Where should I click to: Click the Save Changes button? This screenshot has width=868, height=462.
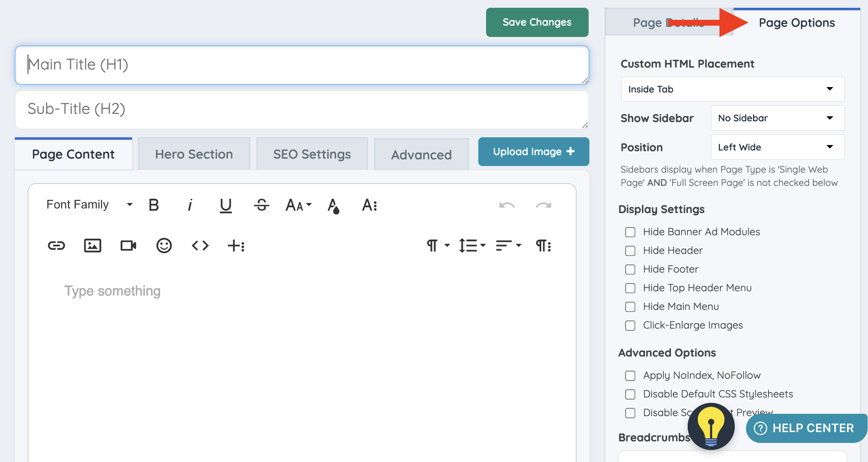[537, 22]
